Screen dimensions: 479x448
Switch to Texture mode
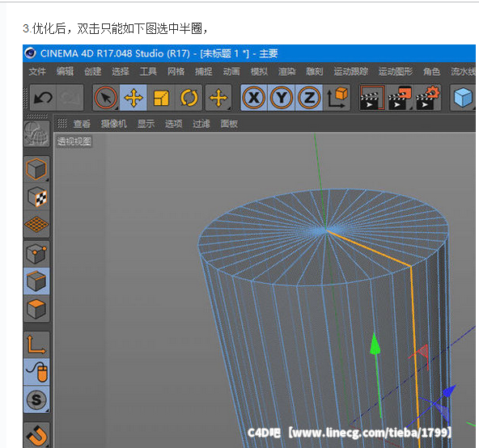point(36,197)
